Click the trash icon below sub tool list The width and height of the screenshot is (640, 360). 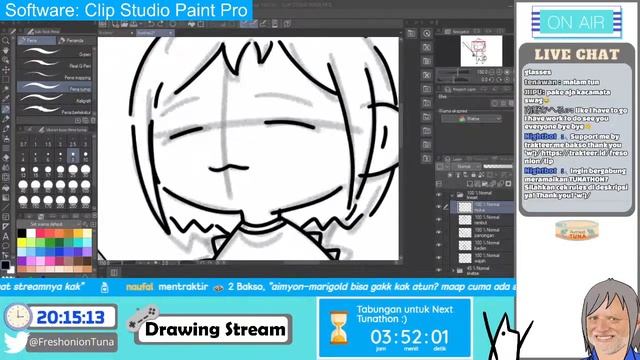[x=93, y=120]
